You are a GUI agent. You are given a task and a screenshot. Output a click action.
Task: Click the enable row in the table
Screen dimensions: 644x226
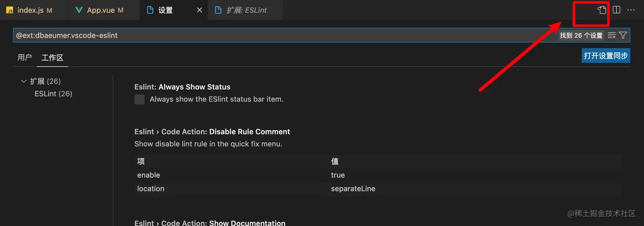[378, 175]
